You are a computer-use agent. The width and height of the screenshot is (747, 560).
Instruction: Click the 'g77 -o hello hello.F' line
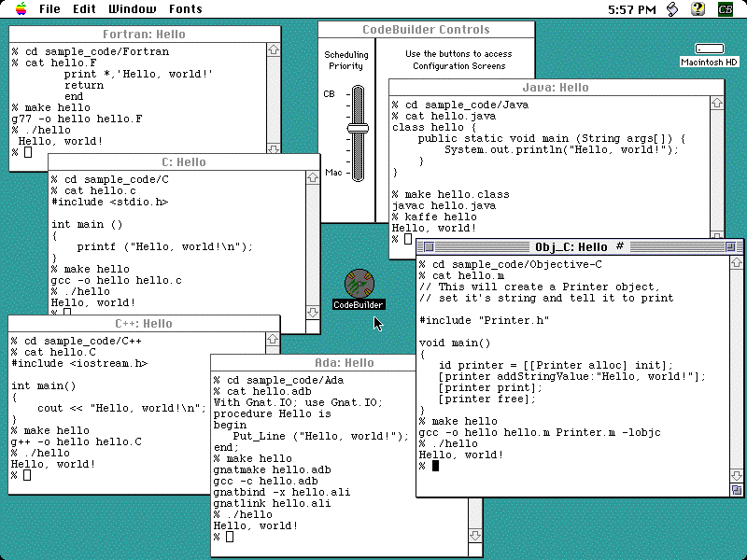click(x=77, y=119)
